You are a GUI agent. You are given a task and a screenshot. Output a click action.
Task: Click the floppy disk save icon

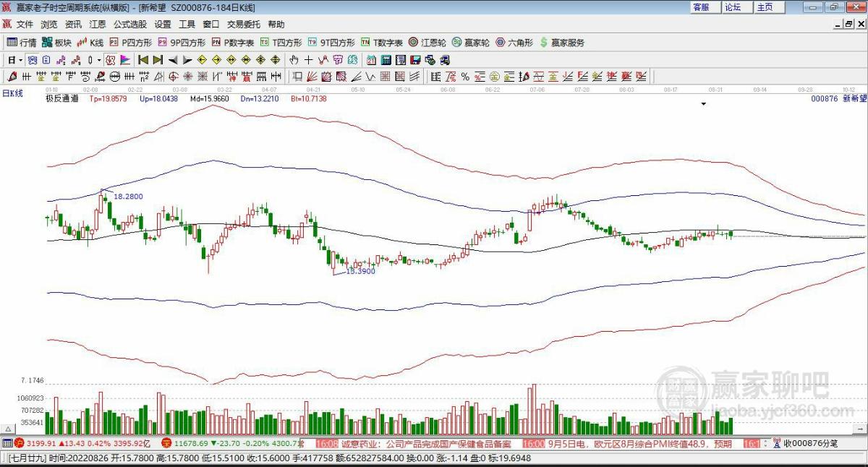click(415, 59)
